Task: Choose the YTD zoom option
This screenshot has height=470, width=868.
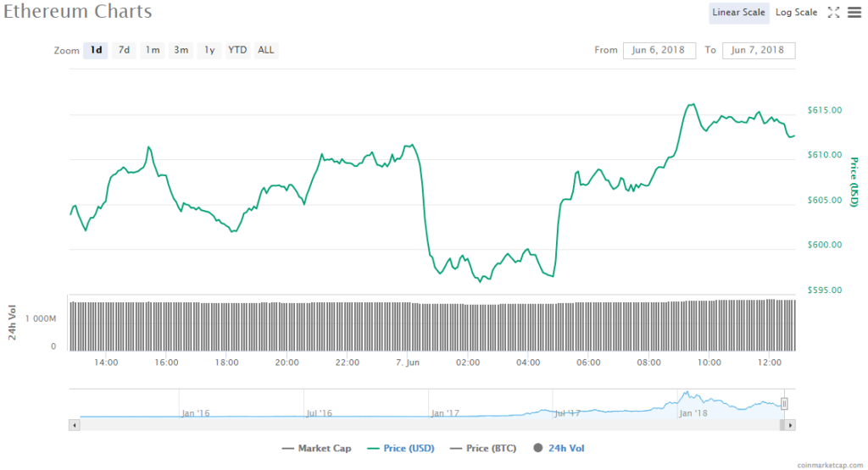Action: pos(237,50)
